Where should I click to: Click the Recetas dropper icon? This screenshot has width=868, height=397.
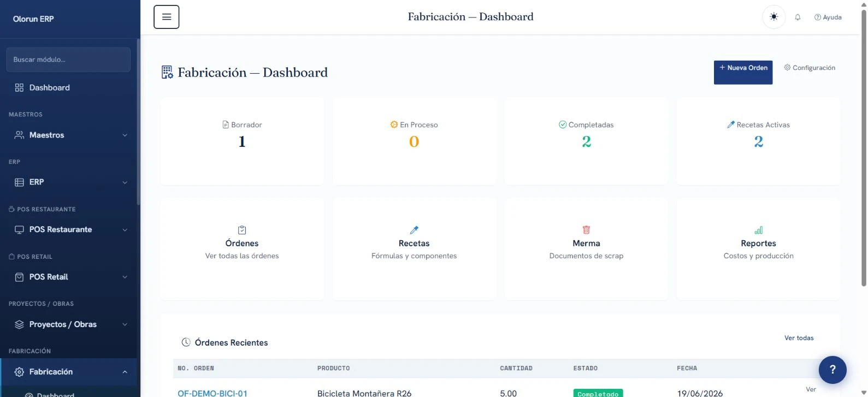[414, 230]
